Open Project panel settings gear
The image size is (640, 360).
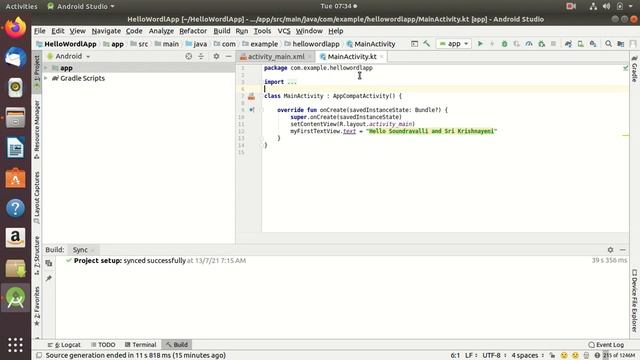coord(216,56)
